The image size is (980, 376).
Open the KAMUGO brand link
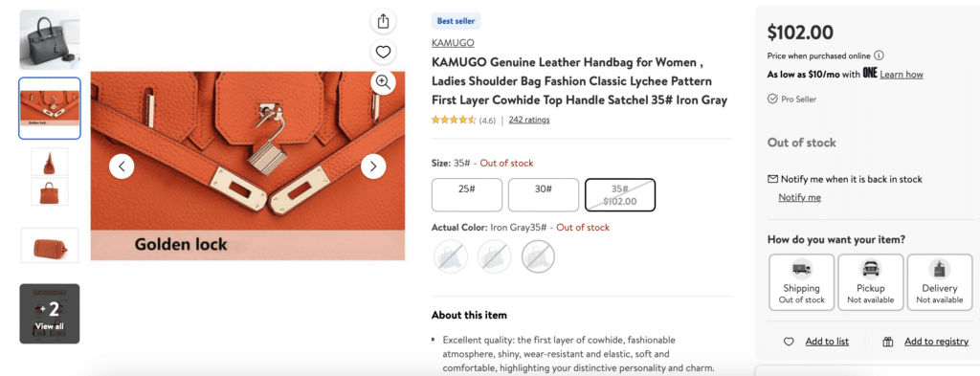pos(453,43)
